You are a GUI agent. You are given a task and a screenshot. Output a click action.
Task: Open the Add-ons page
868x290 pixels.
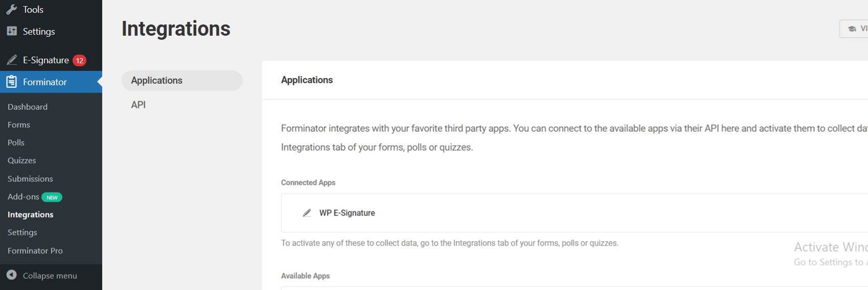24,197
